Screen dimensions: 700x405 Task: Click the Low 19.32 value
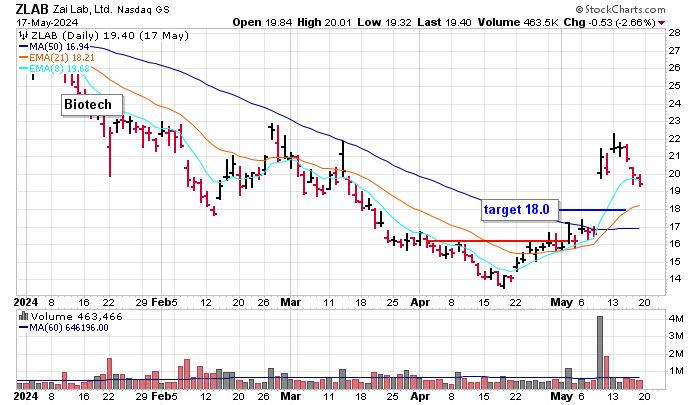pos(384,22)
